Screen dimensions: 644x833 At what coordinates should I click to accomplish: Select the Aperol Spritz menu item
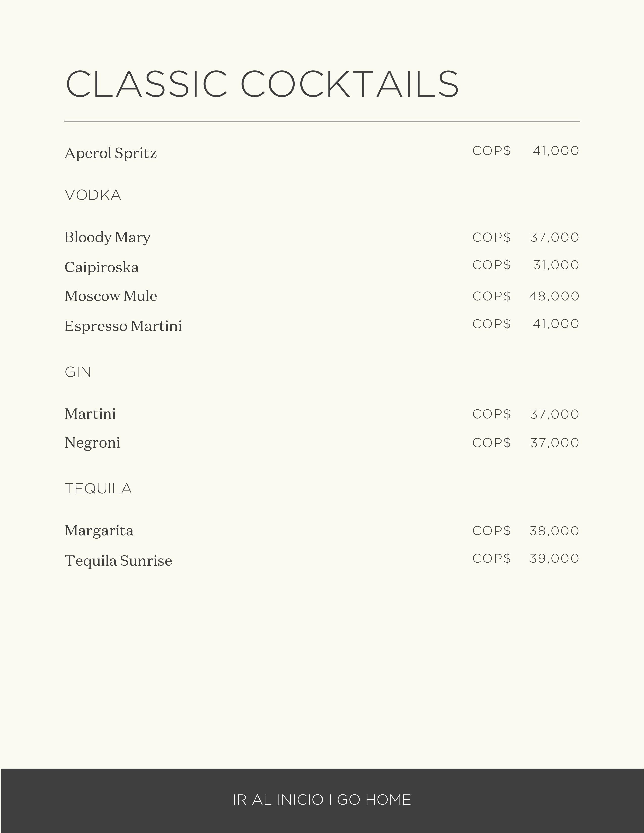[111, 153]
